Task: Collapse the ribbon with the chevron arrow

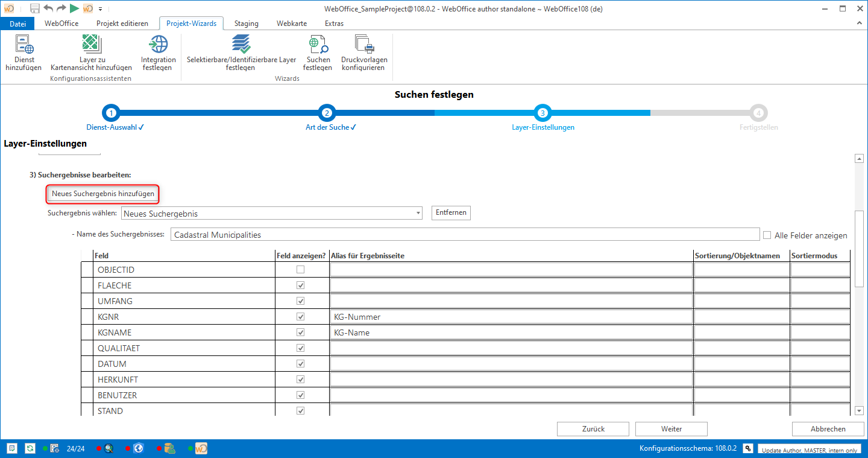Action: pos(860,22)
